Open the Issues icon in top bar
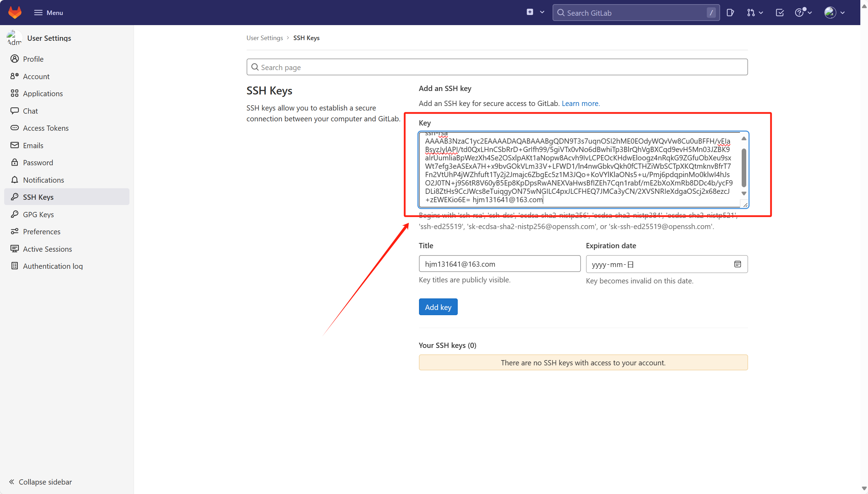 tap(730, 13)
